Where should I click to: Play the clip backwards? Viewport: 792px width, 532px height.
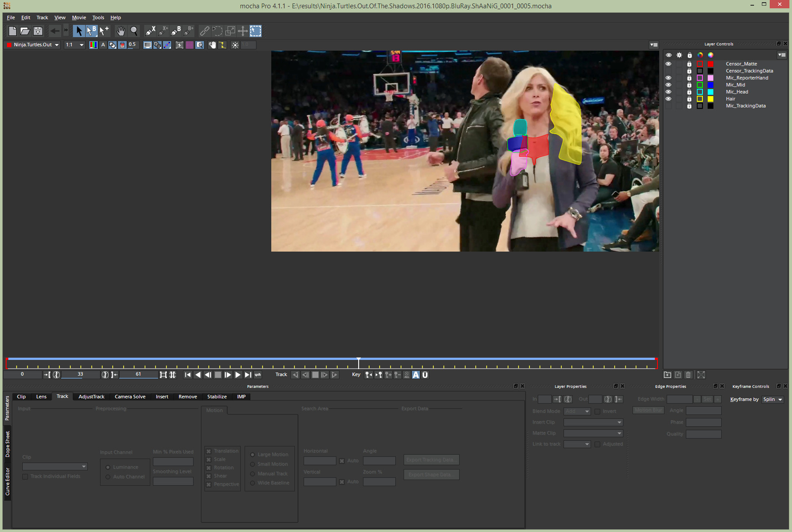coord(198,375)
